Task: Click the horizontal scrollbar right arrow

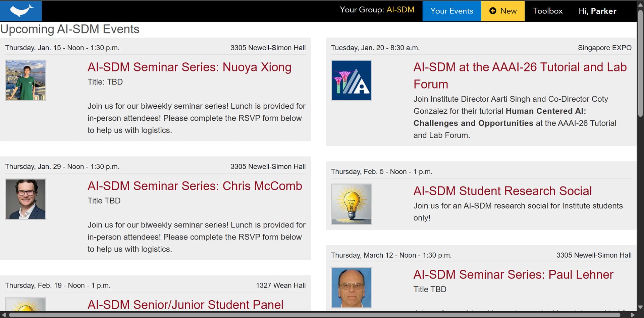Action: pyautogui.click(x=633, y=315)
